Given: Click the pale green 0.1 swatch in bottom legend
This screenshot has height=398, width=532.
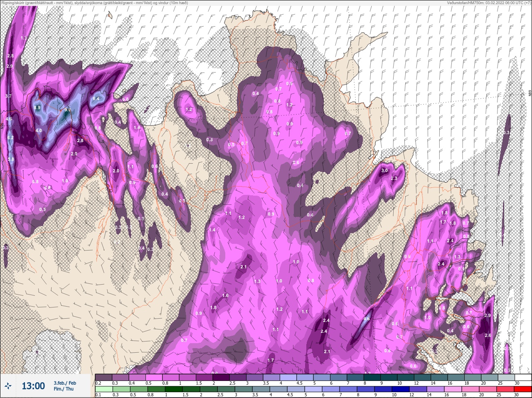Looking at the screenshot, I should (x=103, y=389).
